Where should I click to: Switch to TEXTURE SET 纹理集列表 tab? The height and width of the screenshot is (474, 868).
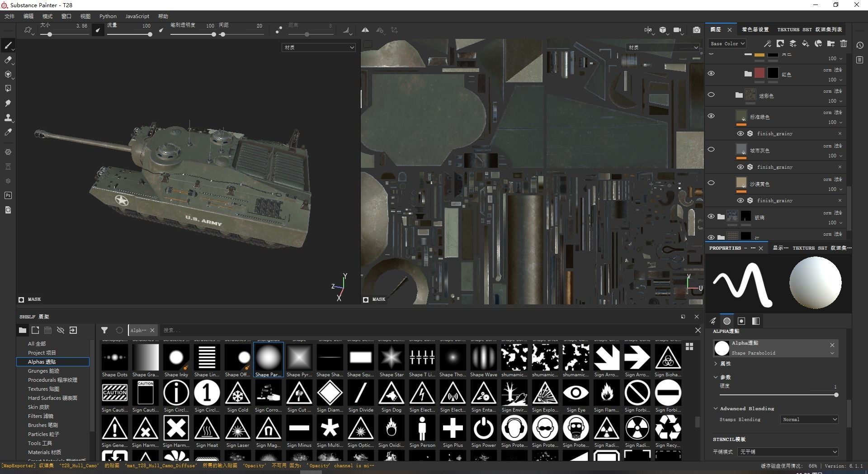pyautogui.click(x=809, y=29)
